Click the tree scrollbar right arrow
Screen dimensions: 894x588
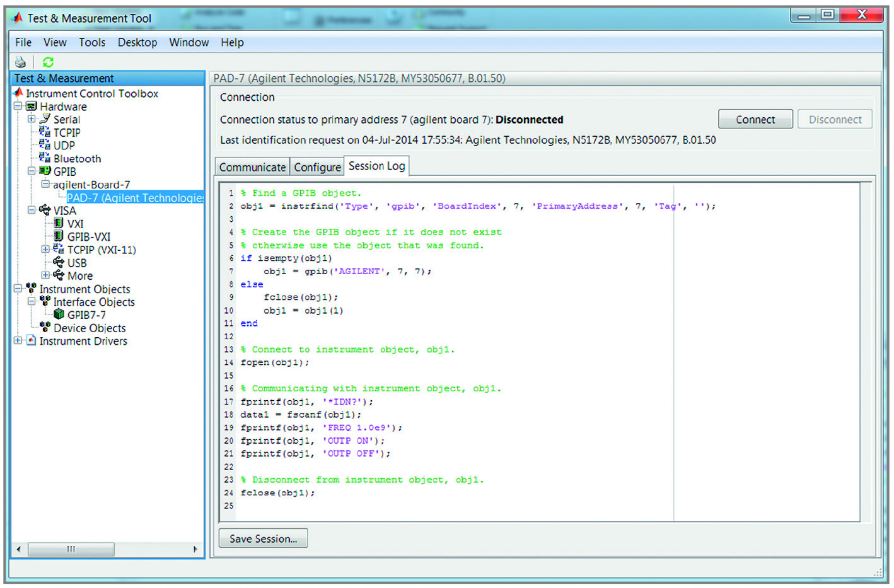(195, 549)
